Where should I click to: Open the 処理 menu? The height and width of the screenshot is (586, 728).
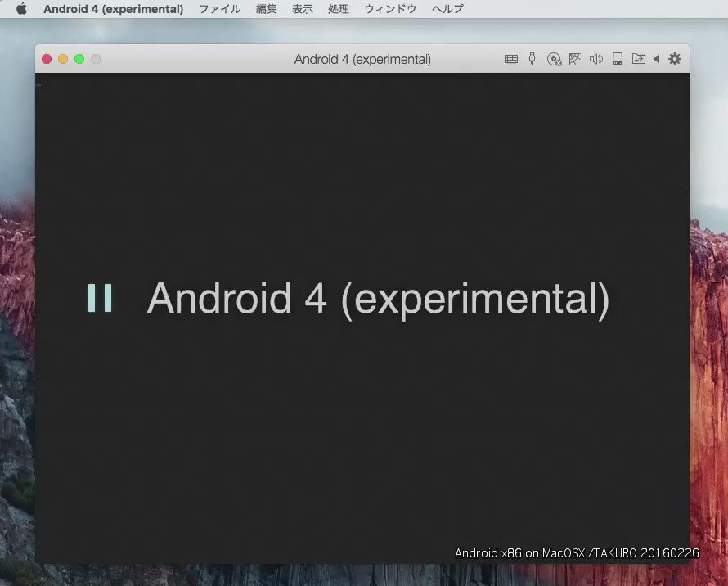coord(339,9)
